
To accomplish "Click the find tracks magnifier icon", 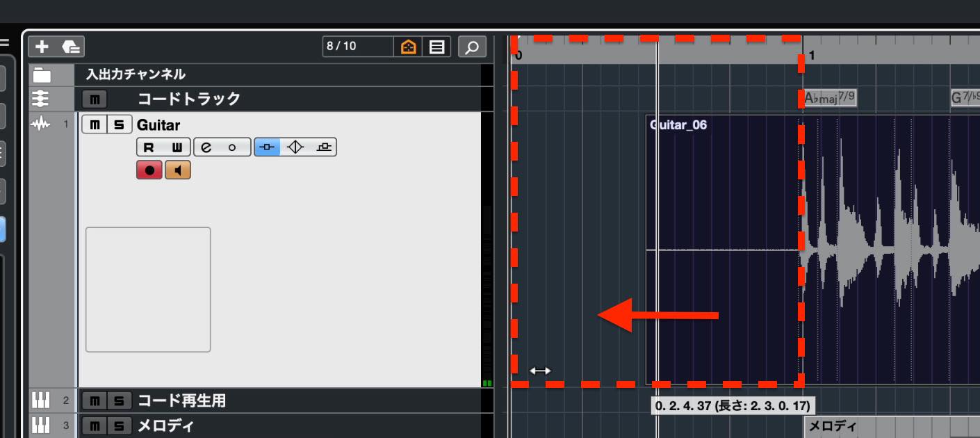I will (472, 47).
